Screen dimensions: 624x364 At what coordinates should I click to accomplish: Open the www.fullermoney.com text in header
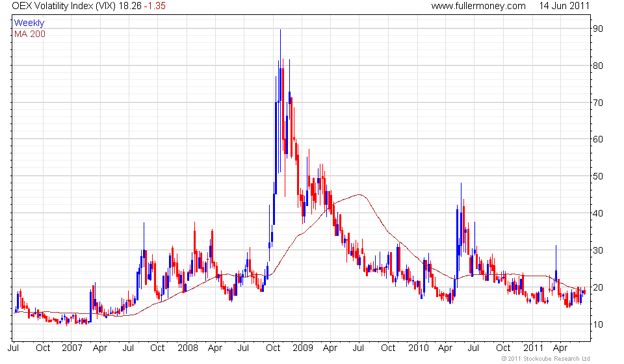(478, 6)
